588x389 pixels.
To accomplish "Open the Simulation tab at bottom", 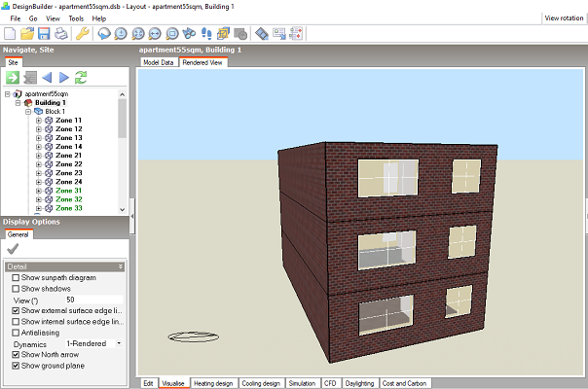I will 302,383.
